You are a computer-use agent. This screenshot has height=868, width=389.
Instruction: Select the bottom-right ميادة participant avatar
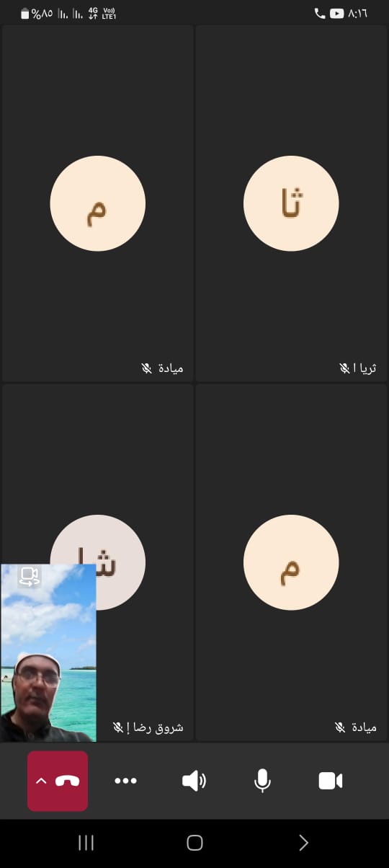tap(291, 562)
